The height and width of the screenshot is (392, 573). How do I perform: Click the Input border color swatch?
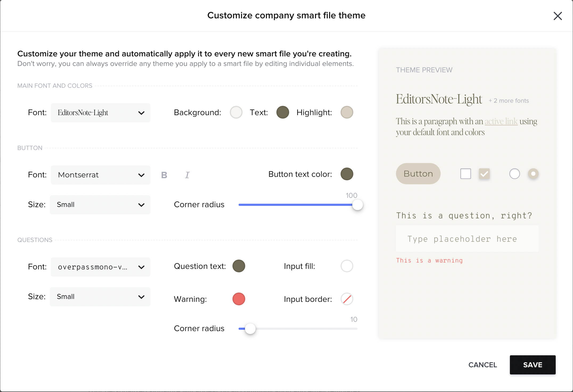pyautogui.click(x=347, y=299)
